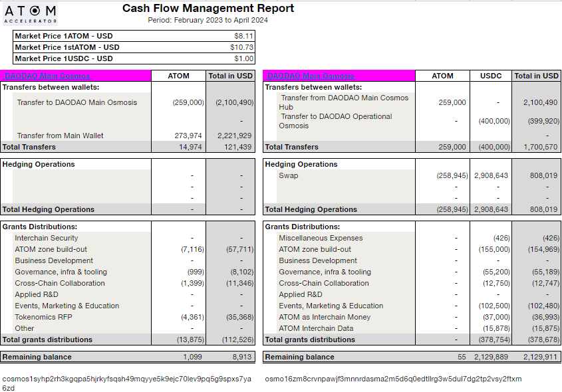Select the Swap row label
The height and width of the screenshot is (392, 562).
pos(289,175)
